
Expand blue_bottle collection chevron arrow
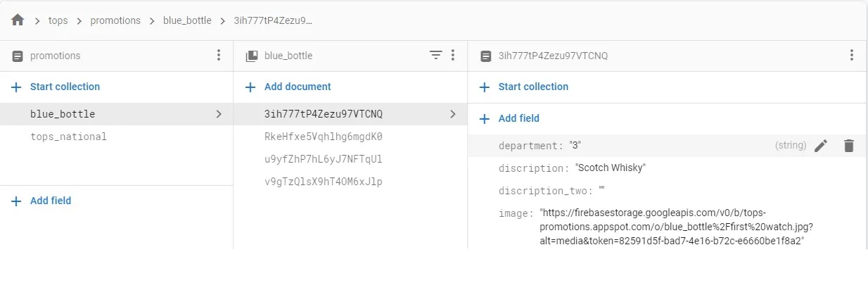point(219,114)
